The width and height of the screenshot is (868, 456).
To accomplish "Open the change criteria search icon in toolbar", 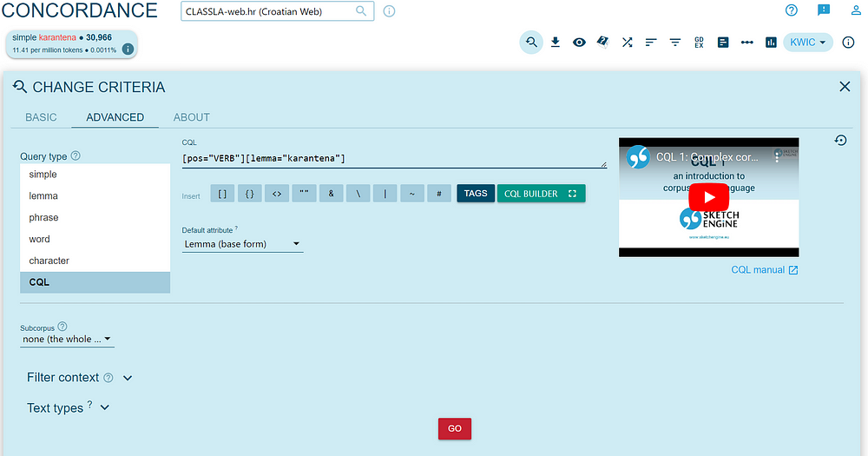I will [x=531, y=42].
